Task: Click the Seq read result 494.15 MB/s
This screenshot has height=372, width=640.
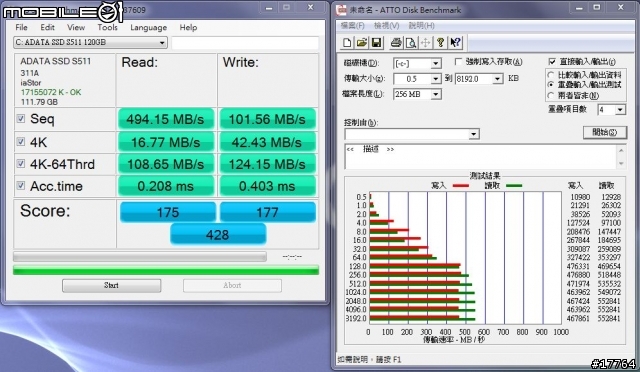Action: [165, 119]
